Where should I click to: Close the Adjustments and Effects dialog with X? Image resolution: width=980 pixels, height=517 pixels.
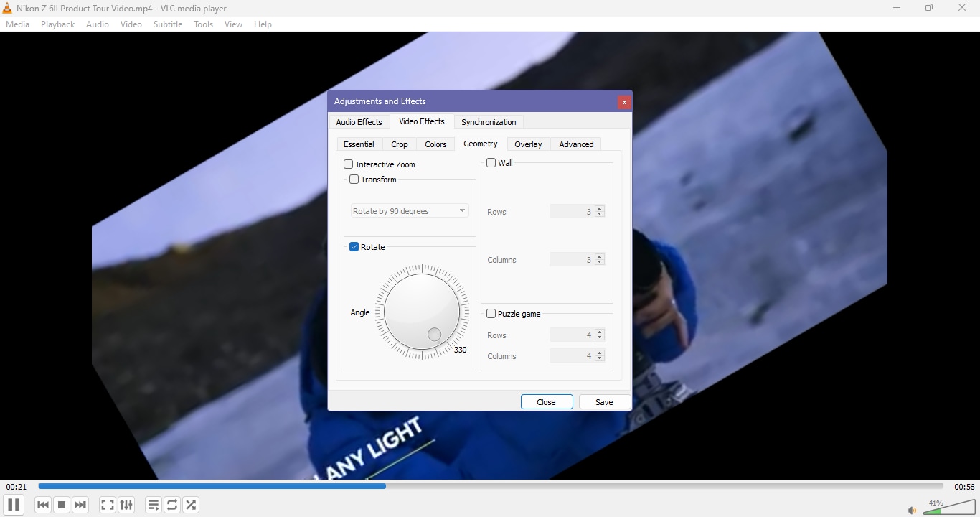click(625, 103)
